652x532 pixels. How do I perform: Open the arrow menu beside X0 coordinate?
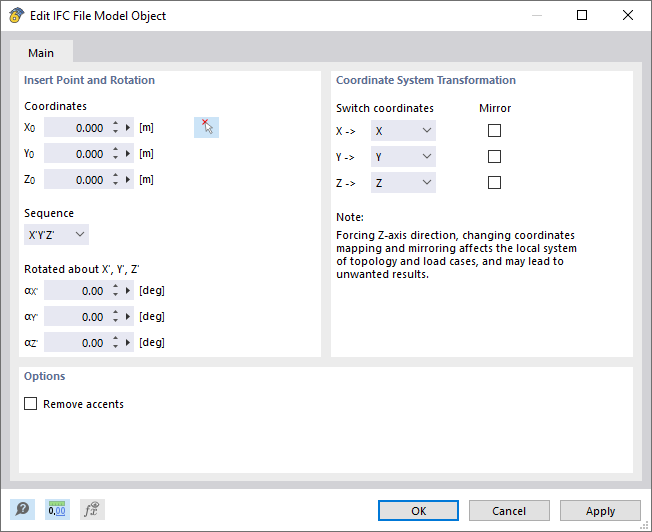(128, 128)
